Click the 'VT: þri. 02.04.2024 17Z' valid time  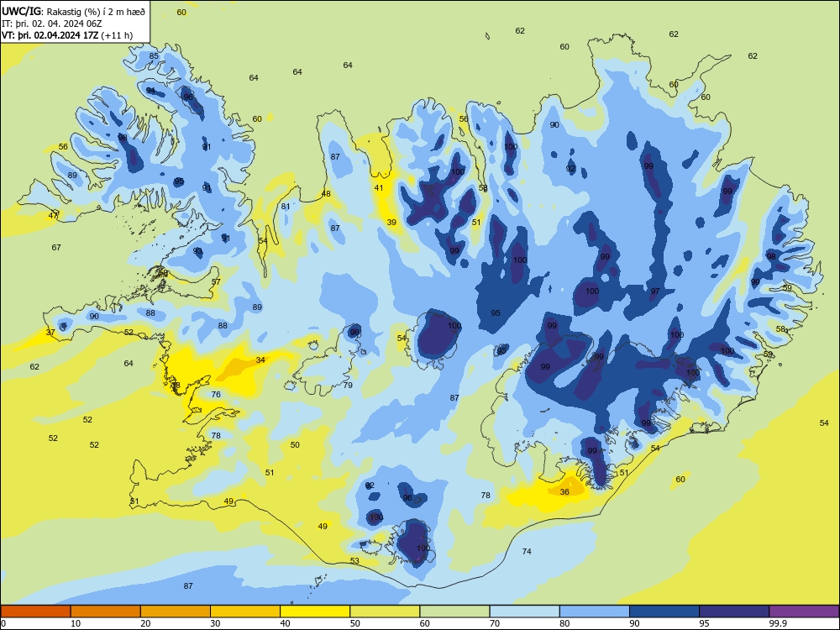(50, 35)
